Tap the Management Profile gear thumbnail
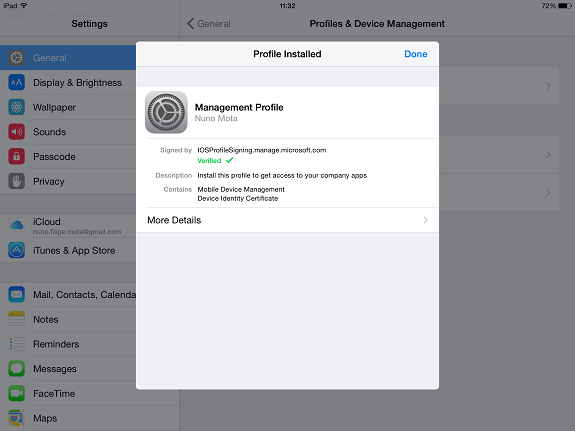This screenshot has height=431, width=575. coord(166,112)
